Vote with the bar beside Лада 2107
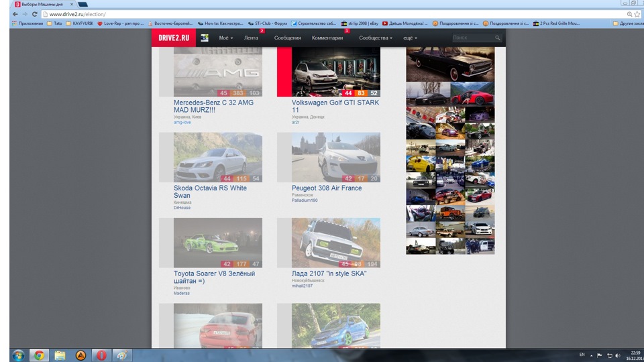Screen dimensions: 644x362 click(284, 243)
